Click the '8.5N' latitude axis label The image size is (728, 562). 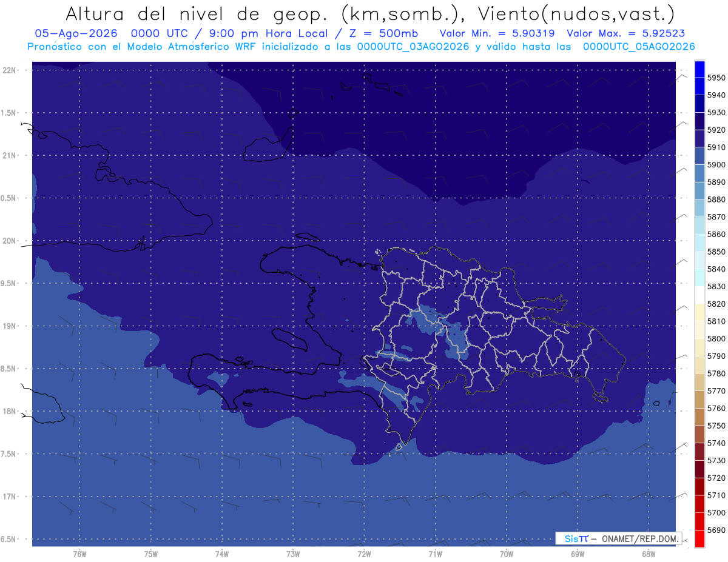tap(8, 369)
